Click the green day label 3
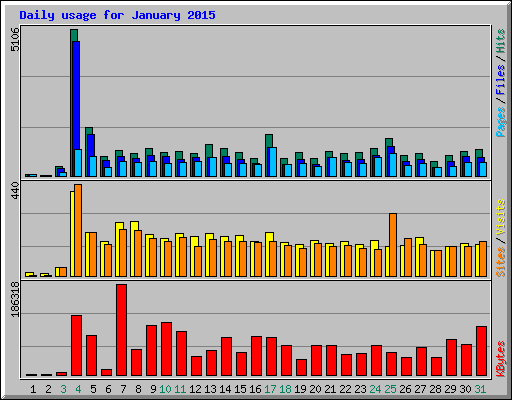This screenshot has width=512, height=400. pos(63,389)
